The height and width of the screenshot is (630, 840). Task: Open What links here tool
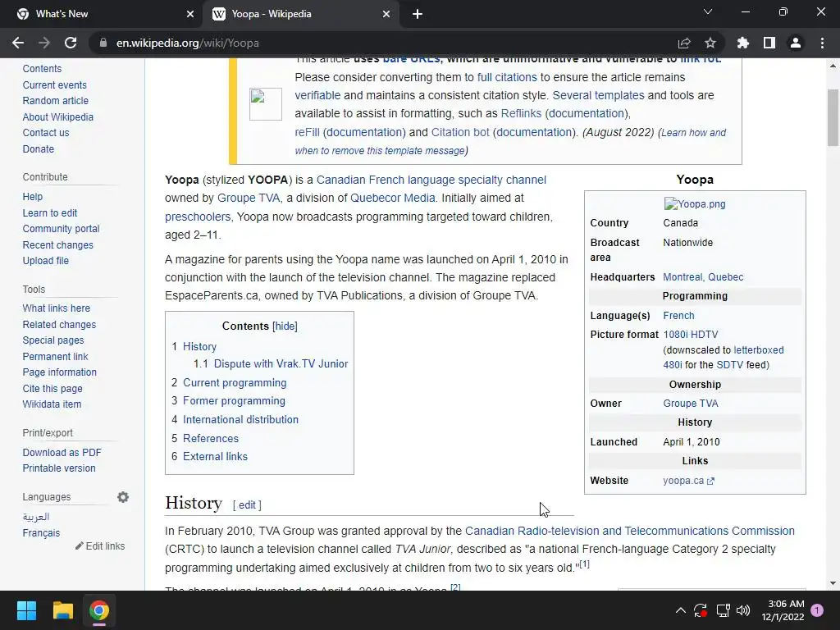(57, 308)
